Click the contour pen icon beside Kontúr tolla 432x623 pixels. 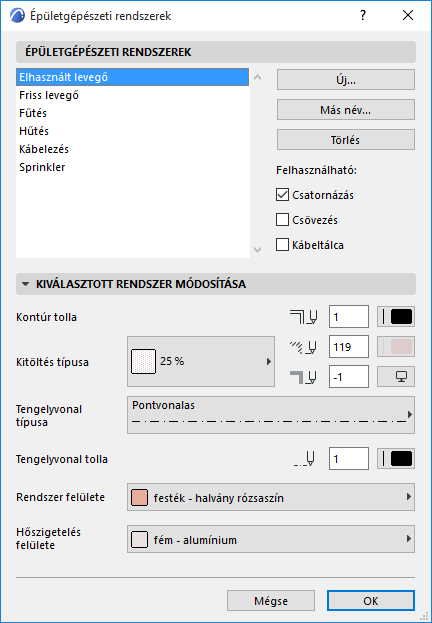[x=303, y=317]
